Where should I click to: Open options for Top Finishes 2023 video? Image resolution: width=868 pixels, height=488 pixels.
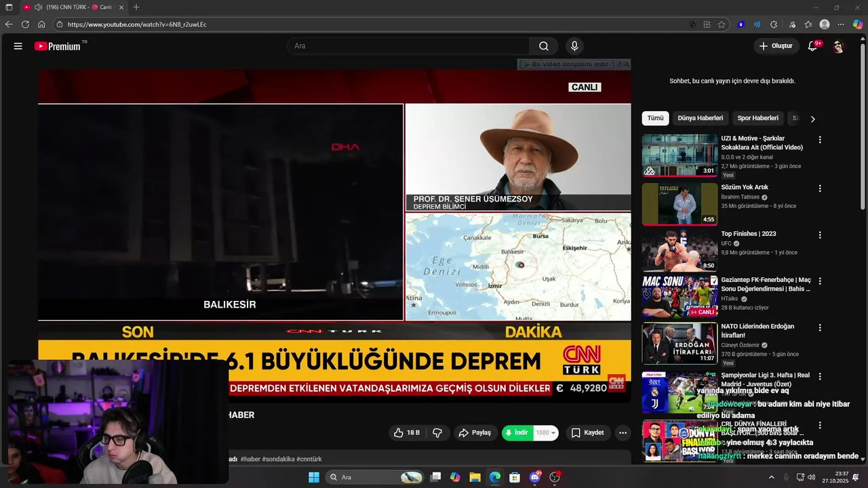[820, 235]
